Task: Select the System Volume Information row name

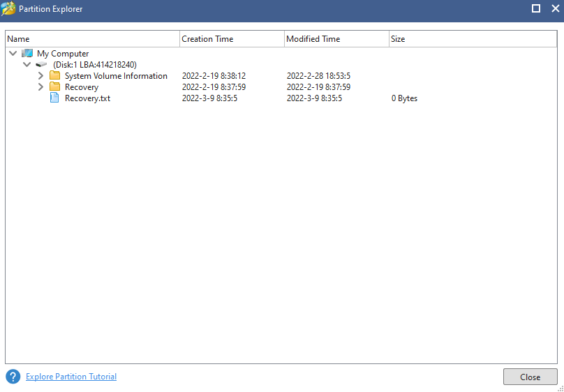Action: tap(116, 76)
